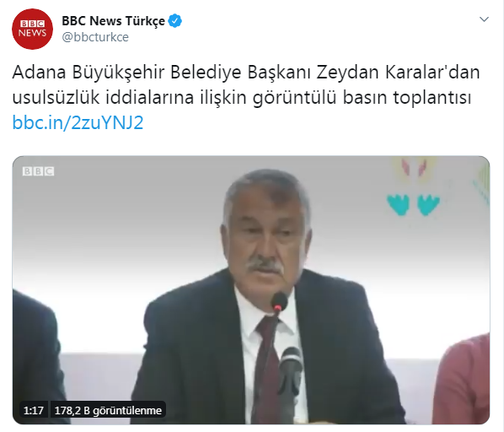Click the word 'Adana' in tweet text

(39, 73)
